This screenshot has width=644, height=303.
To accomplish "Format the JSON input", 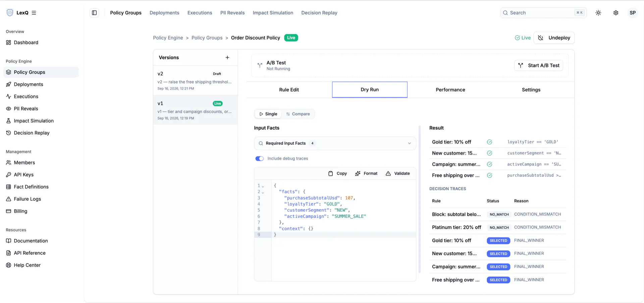I will (x=366, y=174).
